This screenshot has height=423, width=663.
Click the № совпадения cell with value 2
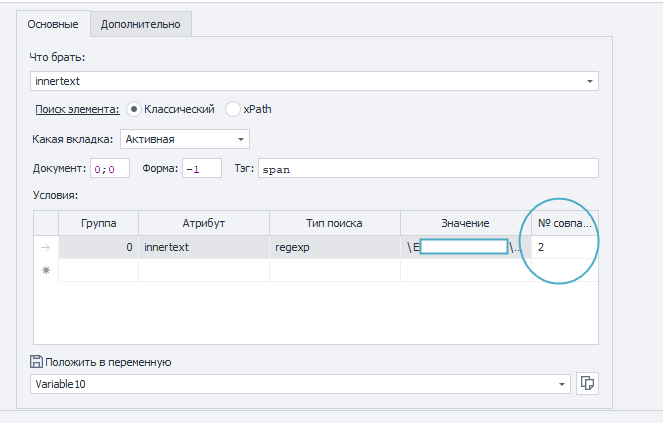coord(563,246)
